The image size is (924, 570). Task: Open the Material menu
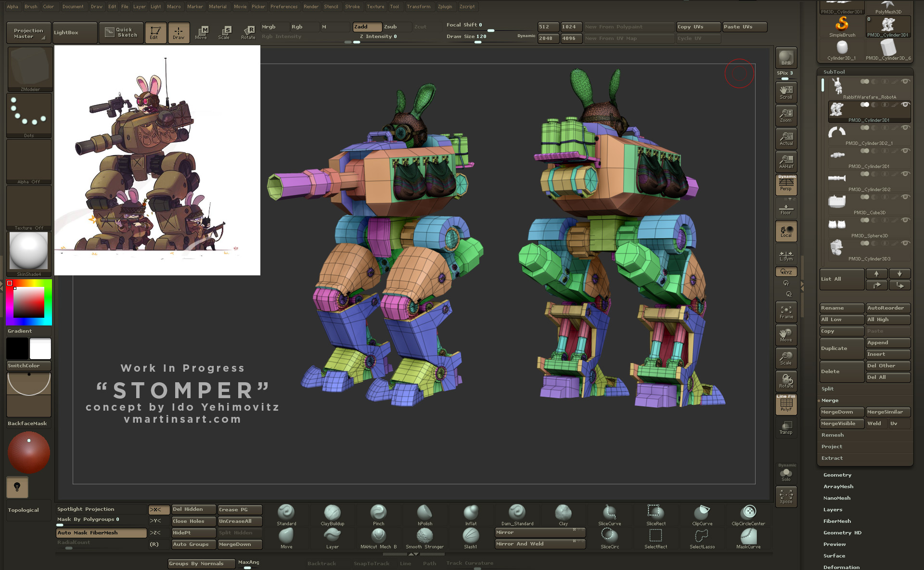point(218,6)
